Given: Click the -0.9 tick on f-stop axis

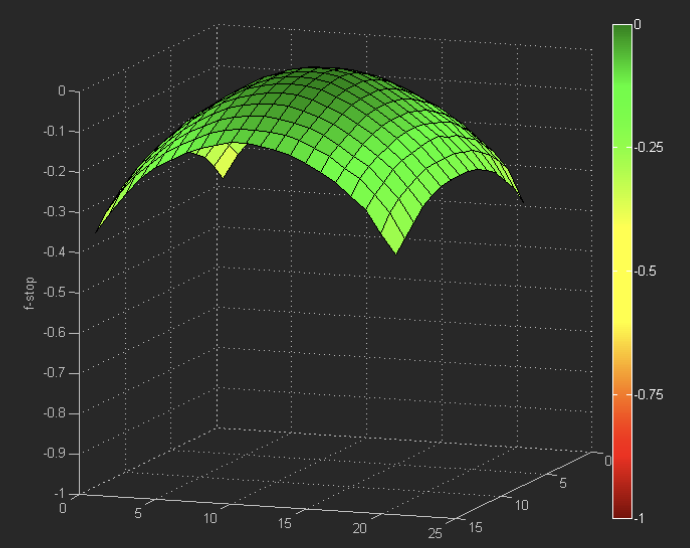Looking at the screenshot, I should (55, 453).
